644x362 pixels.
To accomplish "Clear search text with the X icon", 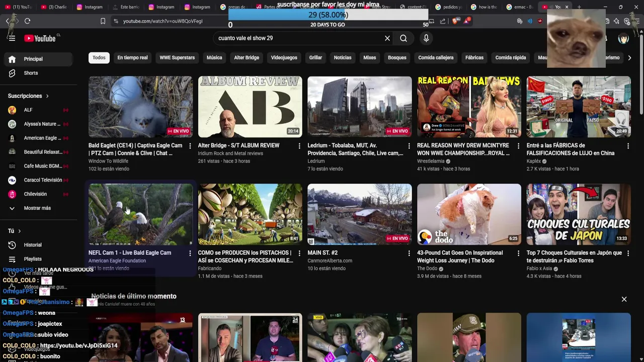I will (387, 38).
